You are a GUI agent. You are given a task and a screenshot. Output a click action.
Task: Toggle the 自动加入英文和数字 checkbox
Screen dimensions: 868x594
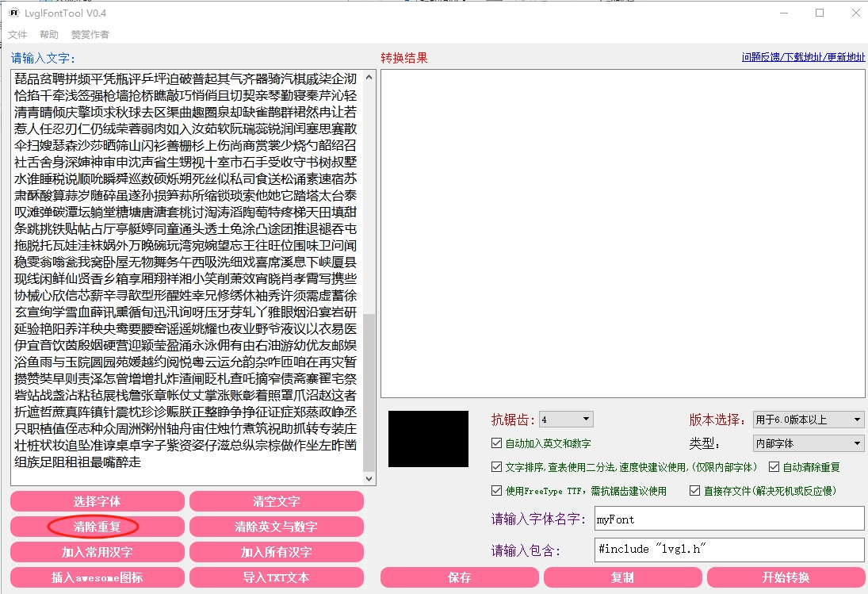click(x=497, y=443)
